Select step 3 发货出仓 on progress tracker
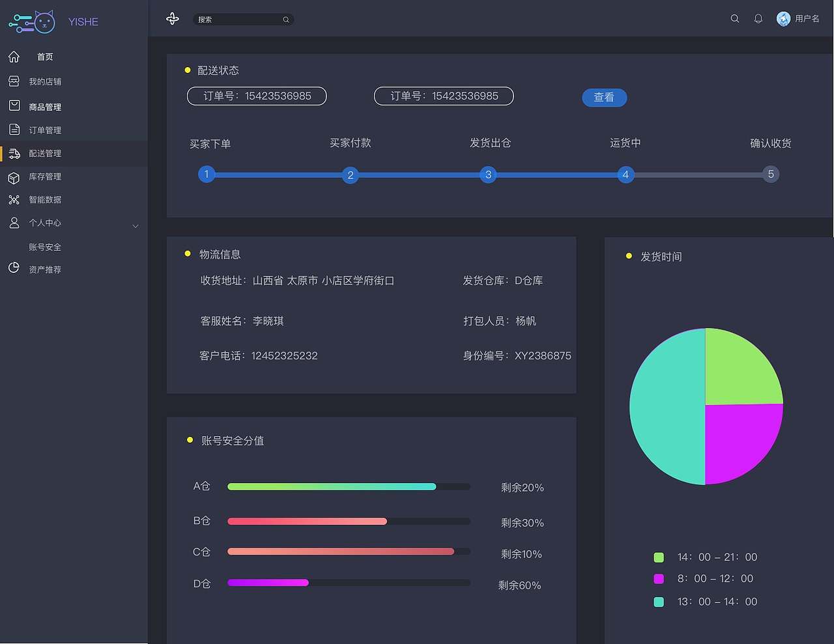The height and width of the screenshot is (644, 834). pos(488,175)
